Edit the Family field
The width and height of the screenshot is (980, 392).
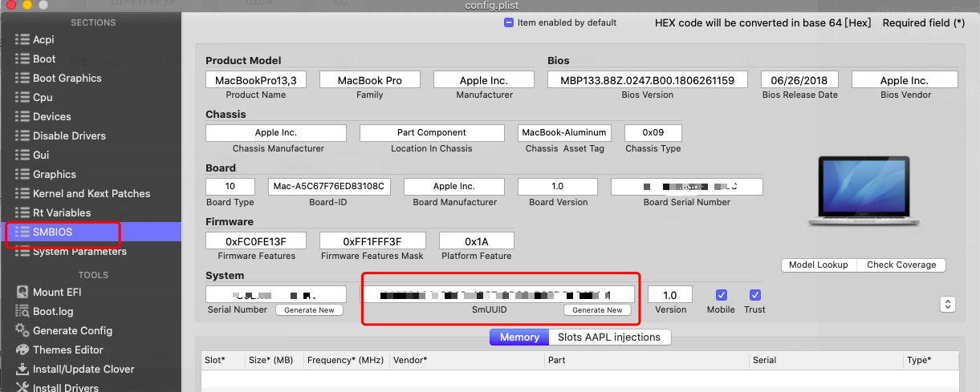click(x=370, y=80)
